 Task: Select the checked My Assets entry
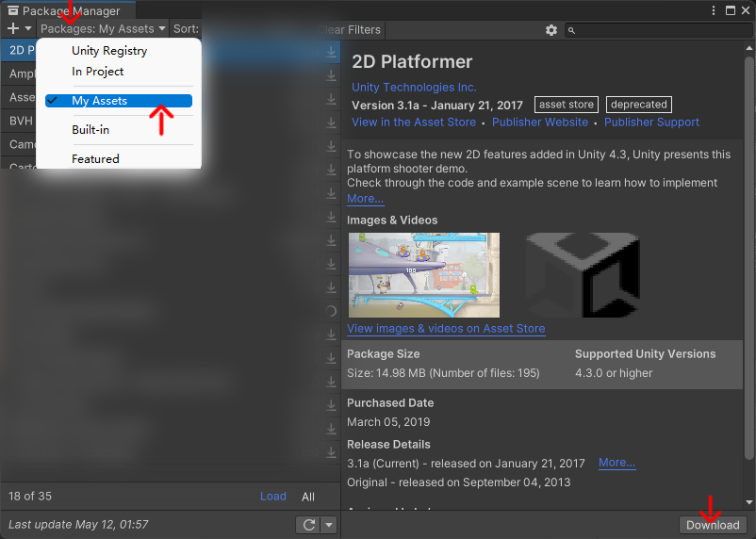coord(119,101)
